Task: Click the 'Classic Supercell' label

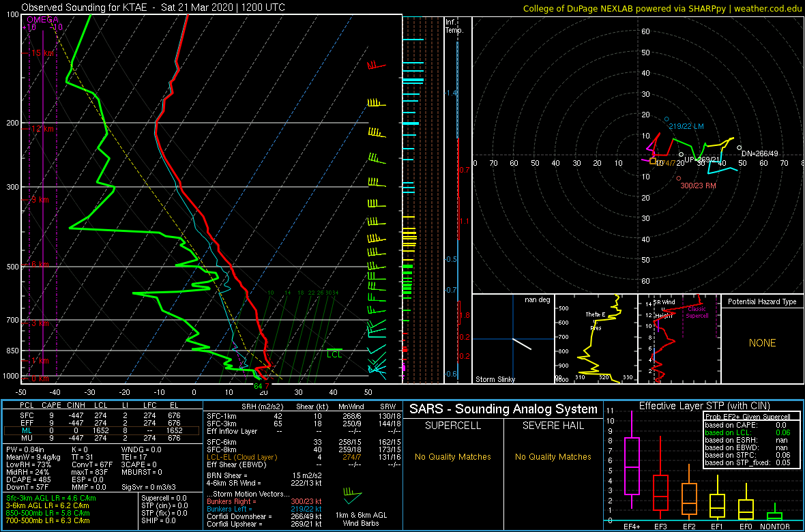Action: 697,312
